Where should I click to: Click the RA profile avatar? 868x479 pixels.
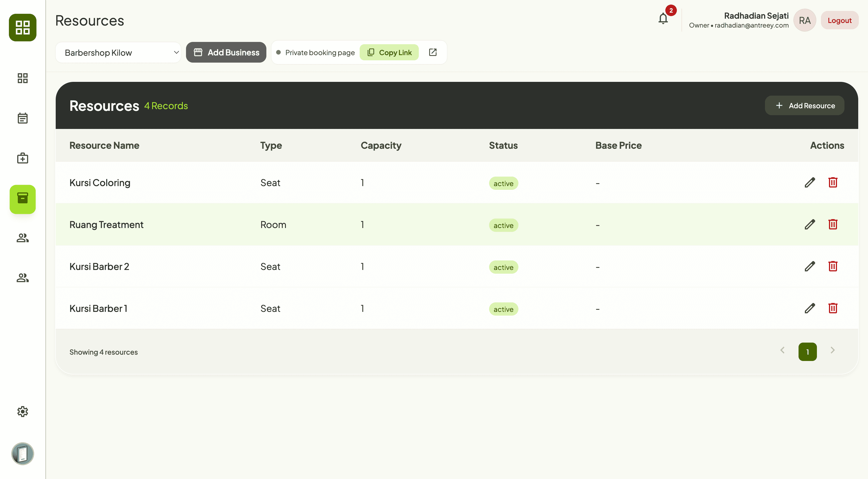(805, 20)
